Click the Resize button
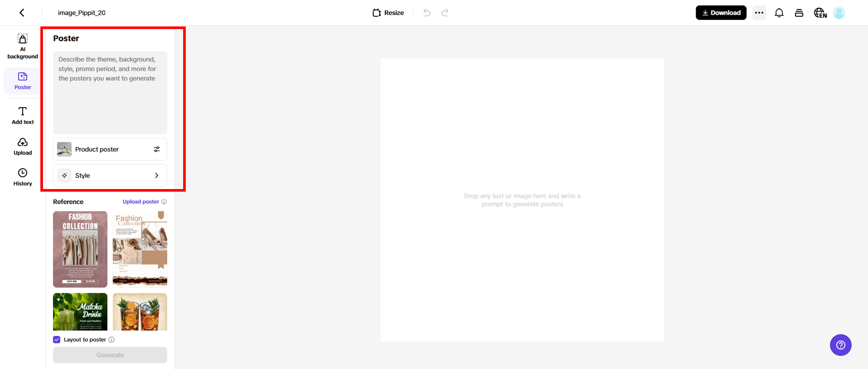 point(388,13)
